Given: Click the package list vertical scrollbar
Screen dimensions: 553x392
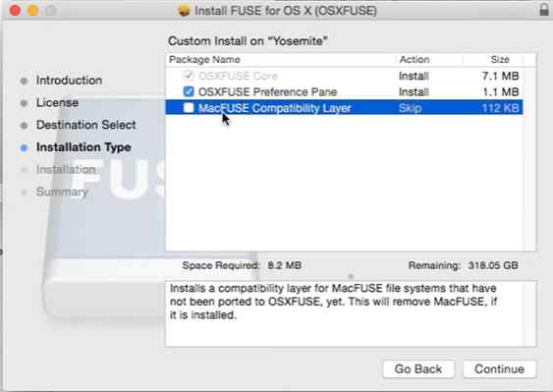Looking at the screenshot, I should click(529, 152).
